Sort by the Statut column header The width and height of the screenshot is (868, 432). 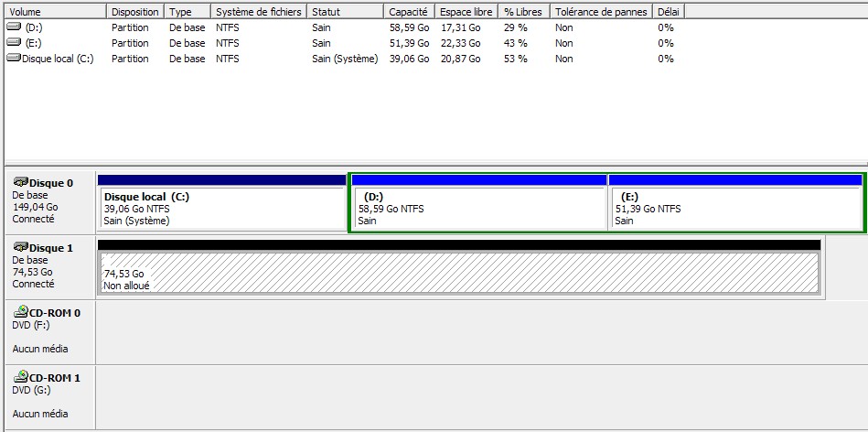coord(345,12)
